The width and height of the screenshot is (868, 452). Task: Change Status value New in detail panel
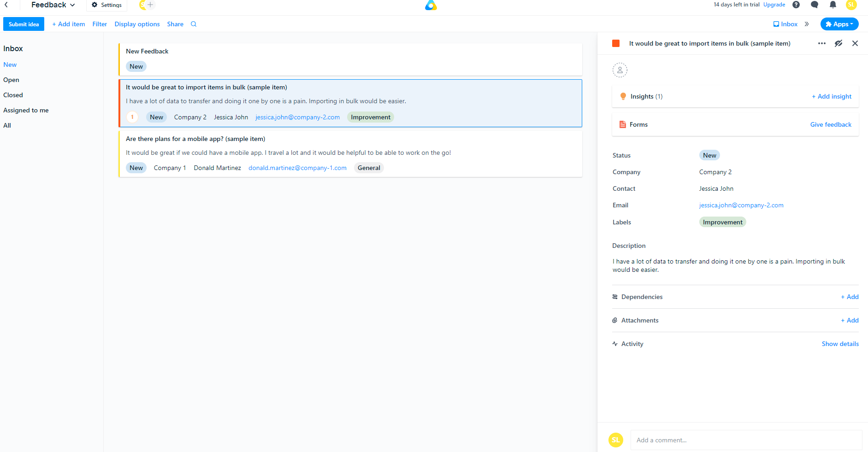click(x=709, y=155)
